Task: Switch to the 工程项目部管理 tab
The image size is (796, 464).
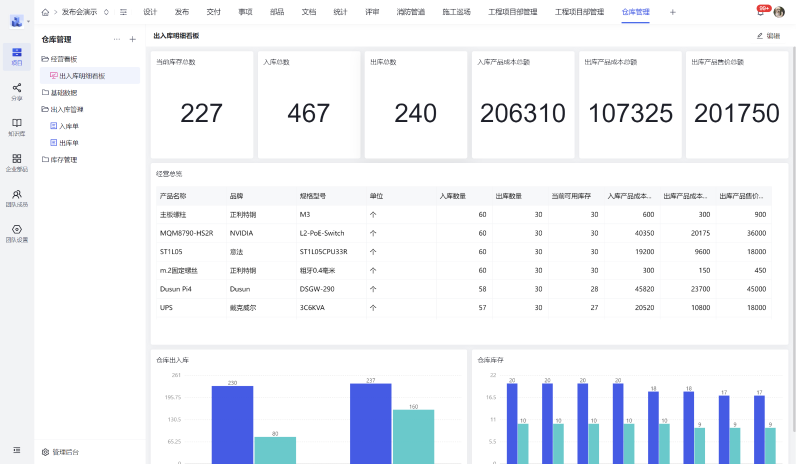Action: pos(512,12)
